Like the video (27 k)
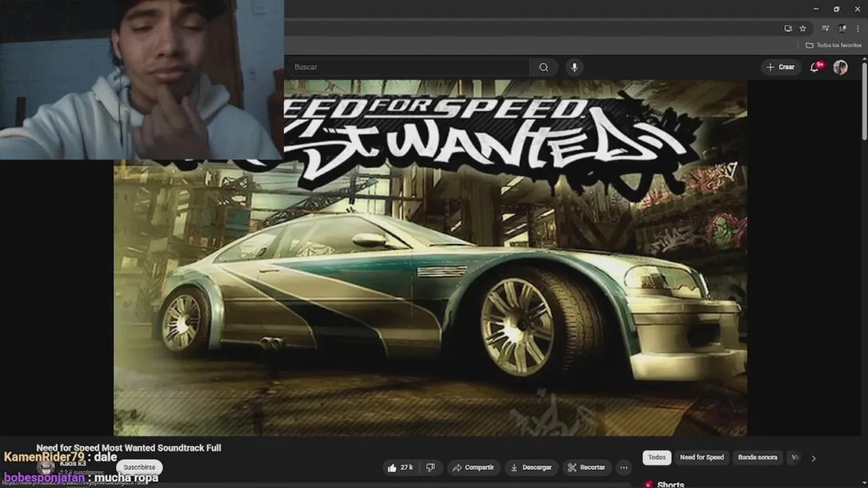 (401, 468)
